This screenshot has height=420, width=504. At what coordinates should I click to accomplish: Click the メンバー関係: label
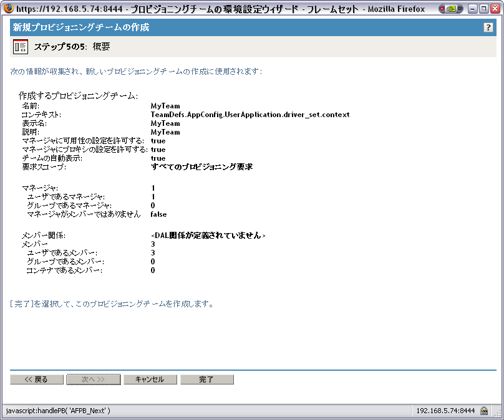pyautogui.click(x=44, y=236)
